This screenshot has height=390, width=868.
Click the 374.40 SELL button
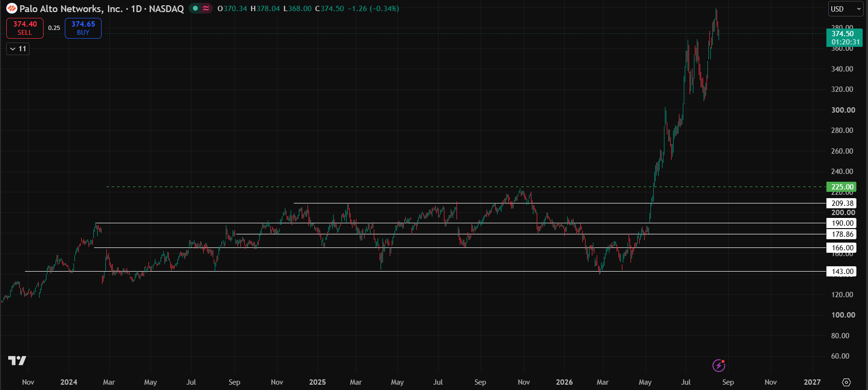coord(25,28)
